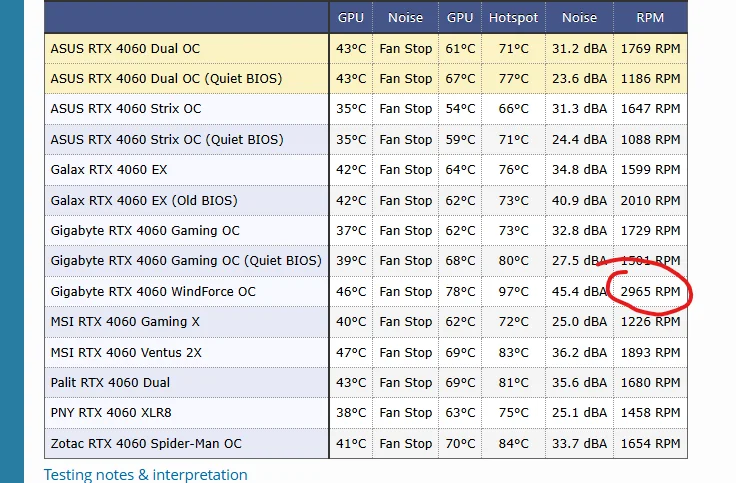Click ASUS RTX 4060 Strix OC row name
The width and height of the screenshot is (736, 483).
pyautogui.click(x=126, y=109)
